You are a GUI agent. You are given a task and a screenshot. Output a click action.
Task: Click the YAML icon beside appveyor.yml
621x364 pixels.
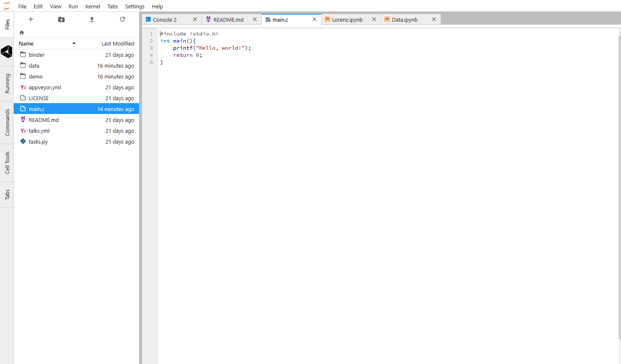pos(23,87)
